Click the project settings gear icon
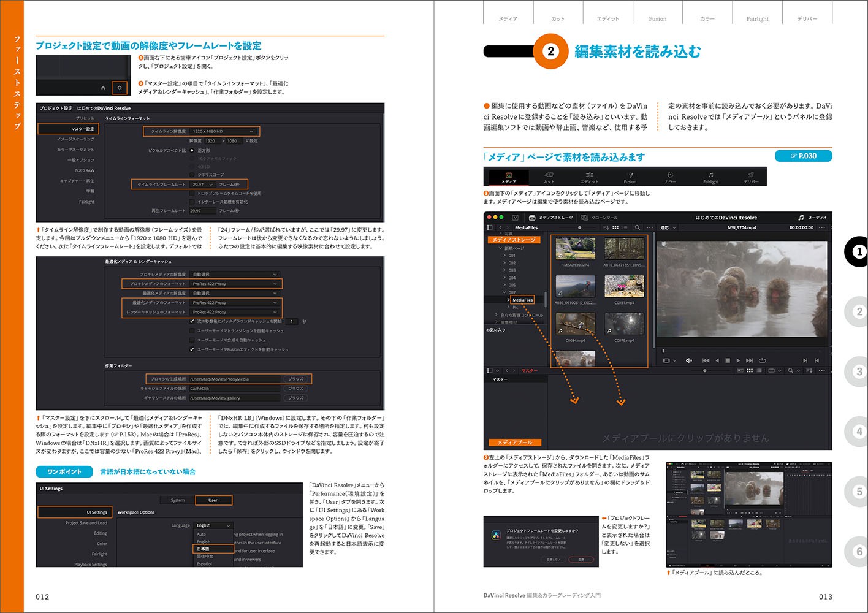This screenshot has width=868, height=613. 120,88
